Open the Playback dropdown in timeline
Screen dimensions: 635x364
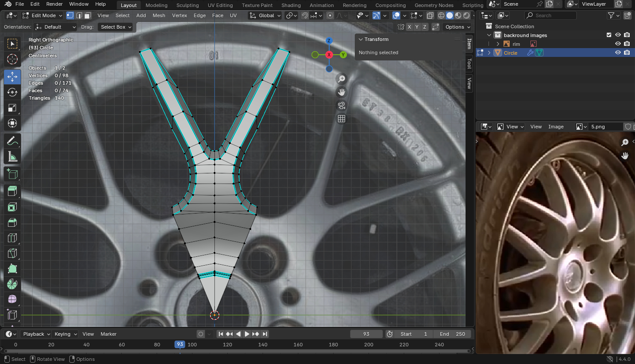(x=36, y=334)
